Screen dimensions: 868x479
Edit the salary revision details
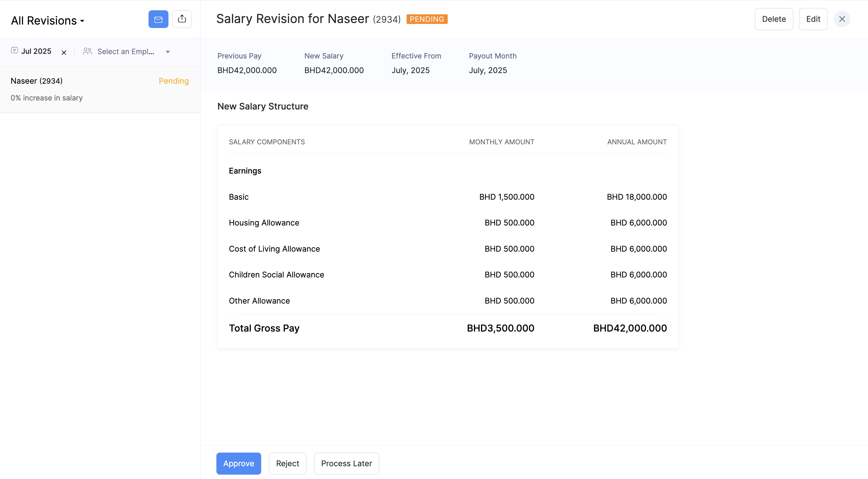[813, 19]
